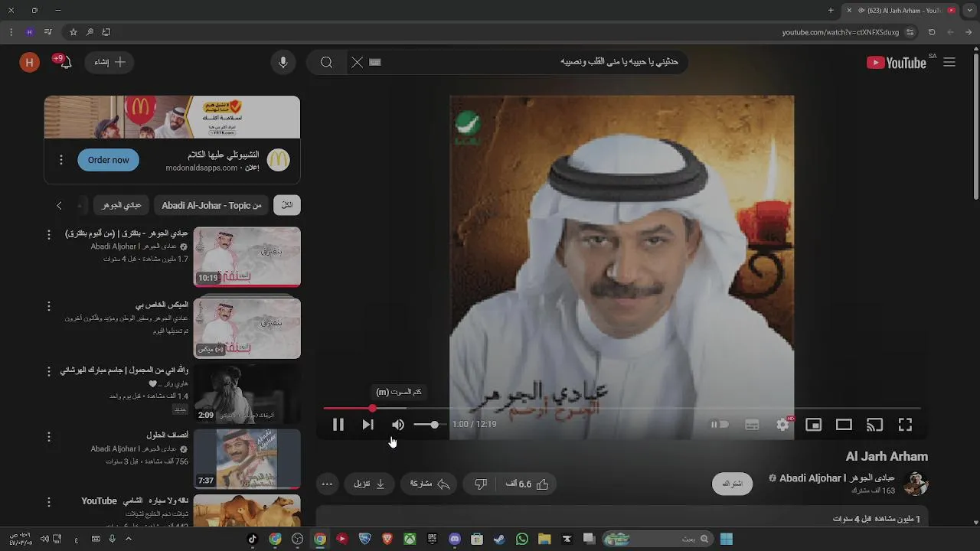Click the youtube.com URL address bar
980x551 pixels.
841,32
